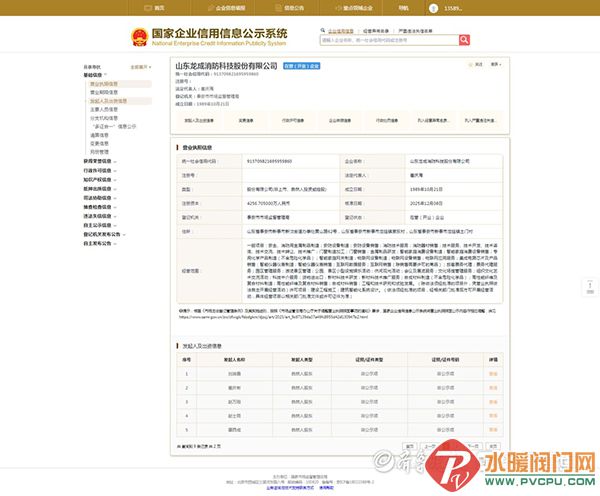This screenshot has width=600, height=496.
Task: Select the 企业信用信息 search tab
Action: (340, 31)
